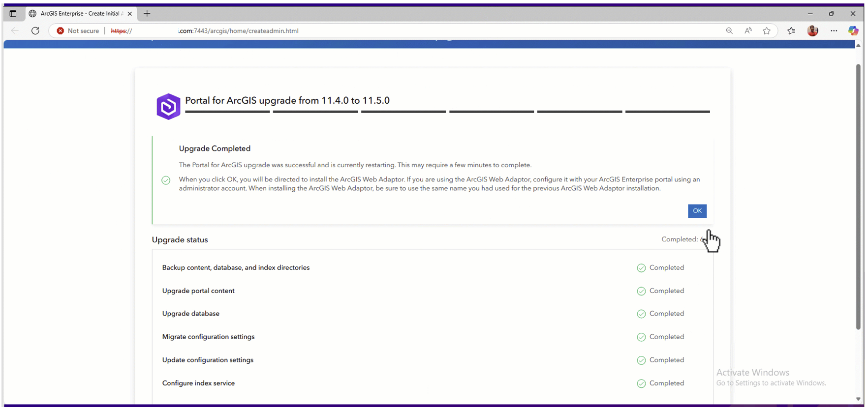Click the 'Portal for ArcGIS upgrade from 11.4.0 to 11.5.0' title
Screen dimensions: 868x410
pos(287,100)
